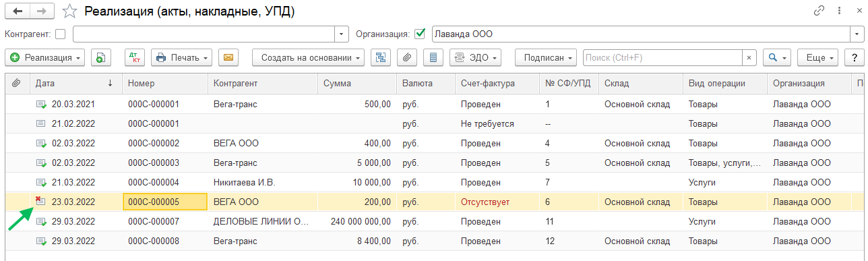Click status icon for document 000С-000004
868x261 pixels.
pyautogui.click(x=41, y=182)
